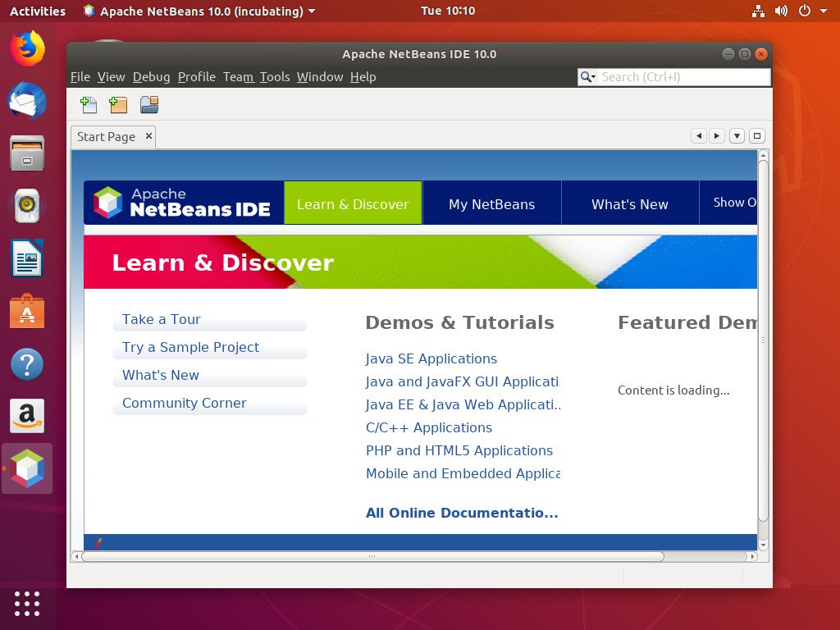Select the Start Page tab

click(105, 136)
